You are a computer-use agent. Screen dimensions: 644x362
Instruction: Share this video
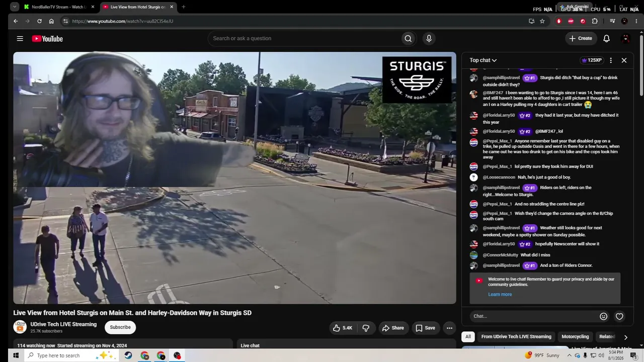click(x=392, y=328)
